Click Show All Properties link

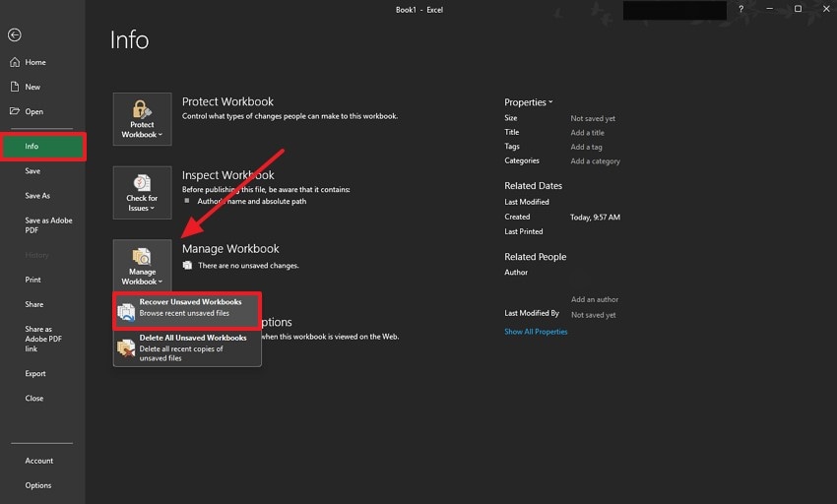point(536,332)
